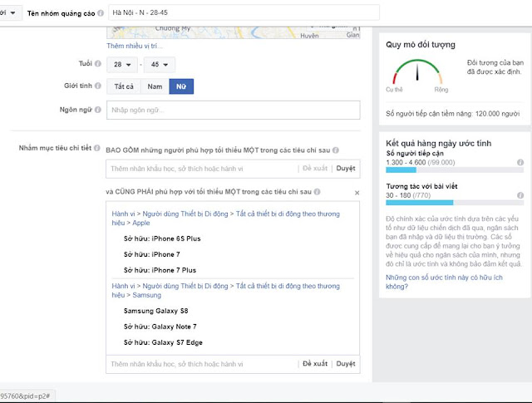Click info icon beside Nhắm mục tiêu chi tiết
This screenshot has height=403, width=532.
[96, 148]
